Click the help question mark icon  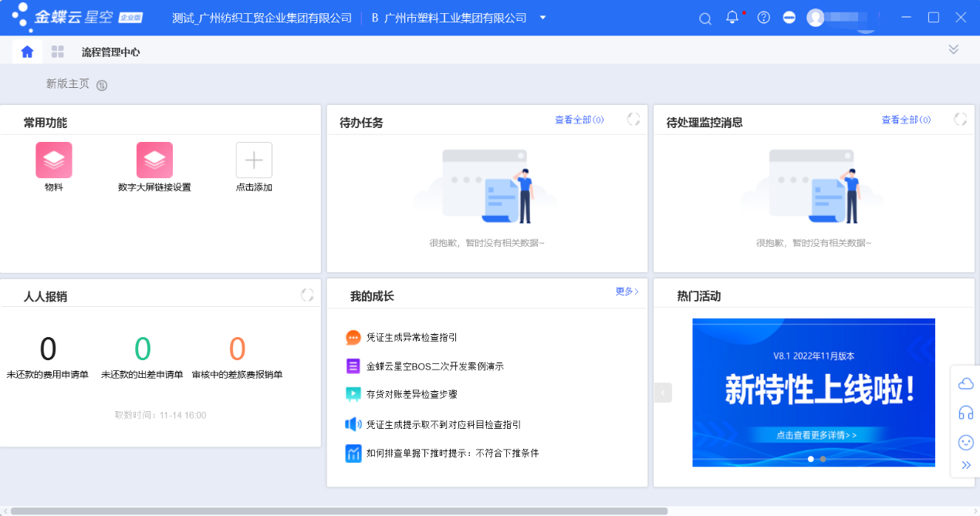click(763, 18)
